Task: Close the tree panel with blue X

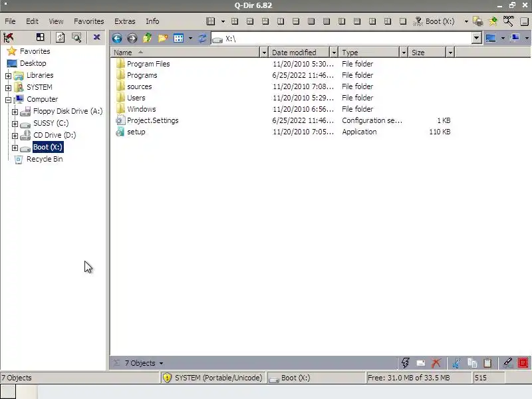Action: coord(96,37)
